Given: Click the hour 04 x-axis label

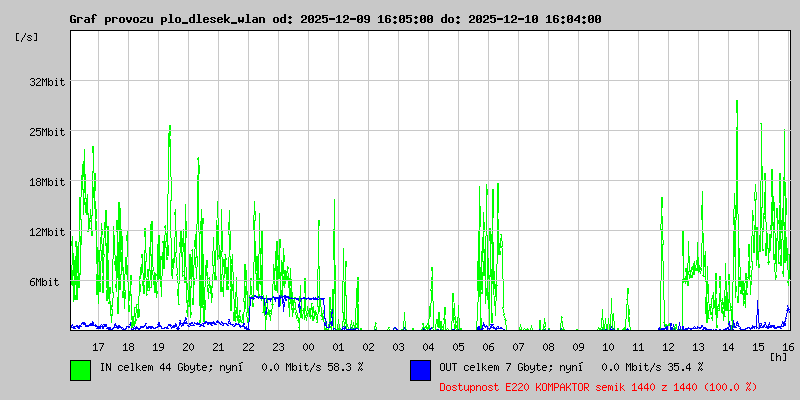Looking at the screenshot, I should pos(429,347).
